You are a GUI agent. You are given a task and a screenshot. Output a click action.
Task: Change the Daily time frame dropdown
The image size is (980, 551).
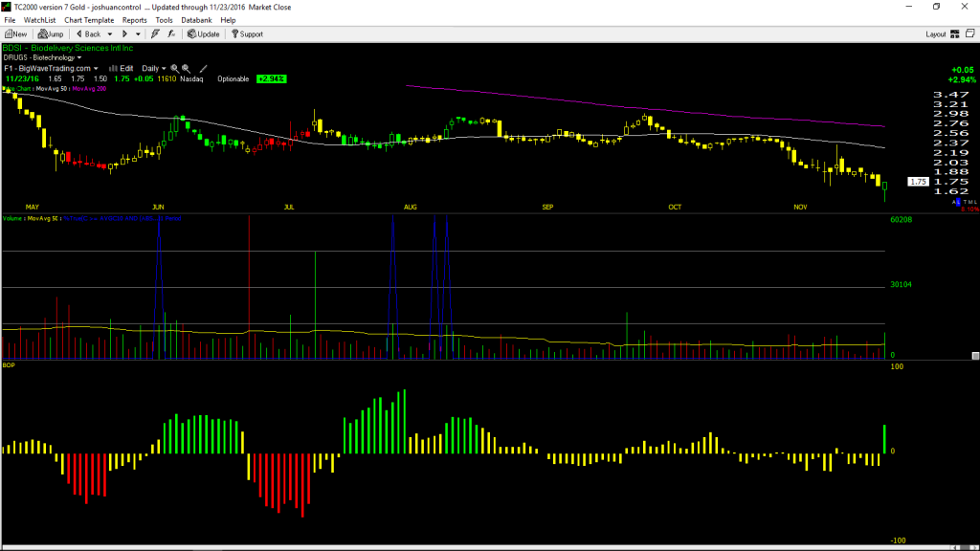click(x=154, y=68)
